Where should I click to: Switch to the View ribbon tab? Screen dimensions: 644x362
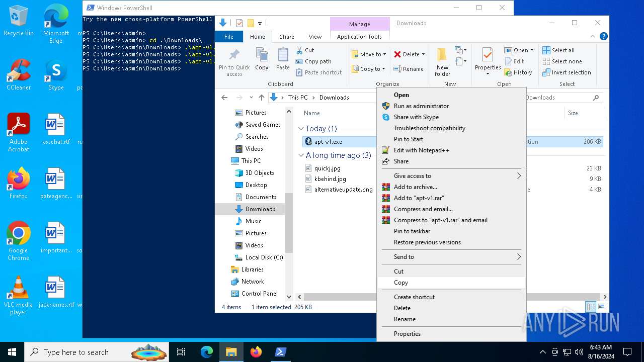point(315,37)
